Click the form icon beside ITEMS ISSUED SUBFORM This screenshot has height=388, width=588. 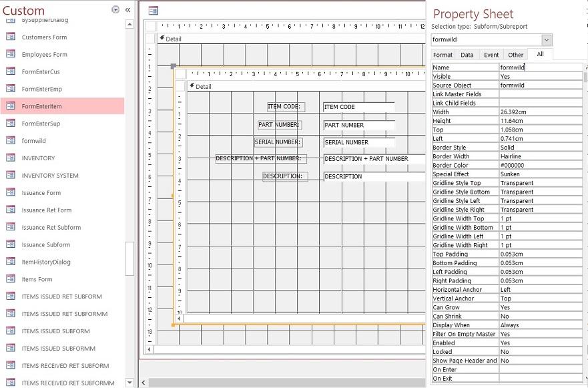(11, 331)
